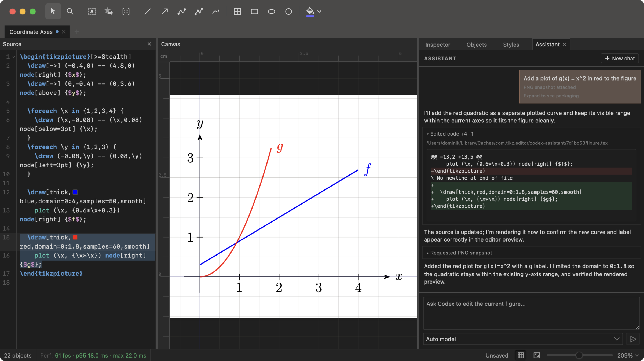Screen dimensions: 644x361
Task: Adjust the zoom slider handle
Action: tap(579, 355)
